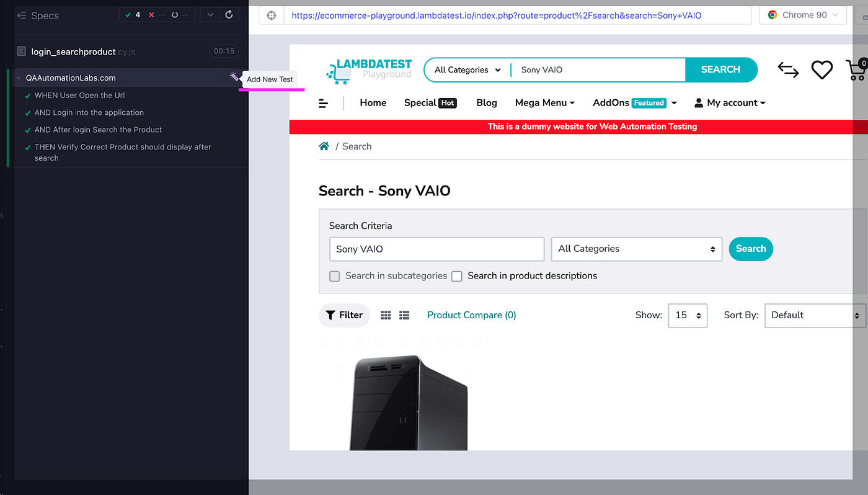Click the selector playground crosshair icon
868x495 pixels.
click(x=271, y=16)
